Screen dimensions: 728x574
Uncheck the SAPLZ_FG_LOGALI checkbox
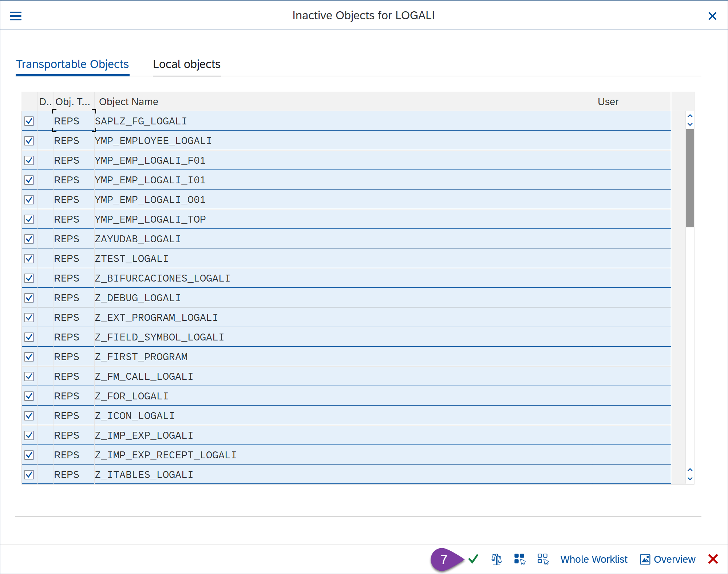pyautogui.click(x=29, y=121)
